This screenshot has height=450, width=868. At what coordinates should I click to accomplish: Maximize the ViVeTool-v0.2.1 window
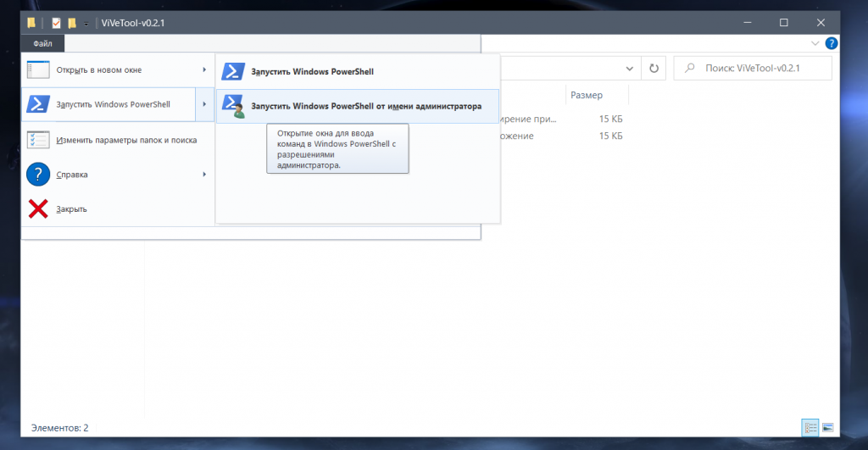[x=784, y=23]
